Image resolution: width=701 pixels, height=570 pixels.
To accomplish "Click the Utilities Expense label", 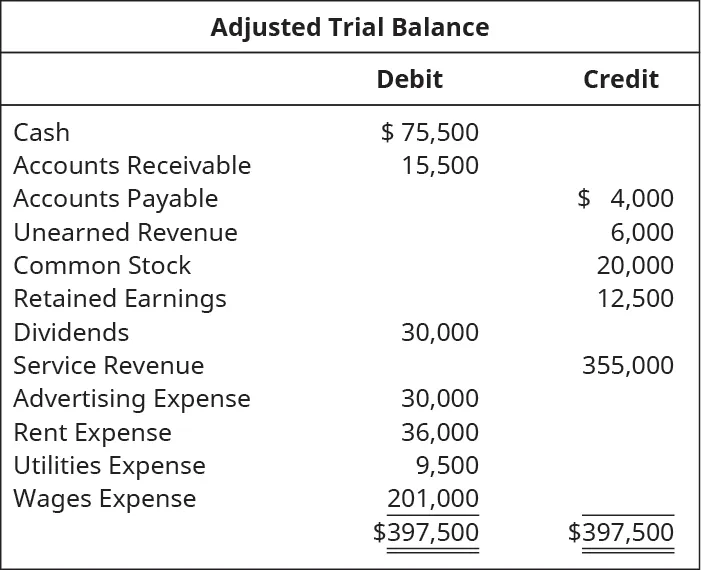I will [x=109, y=465].
